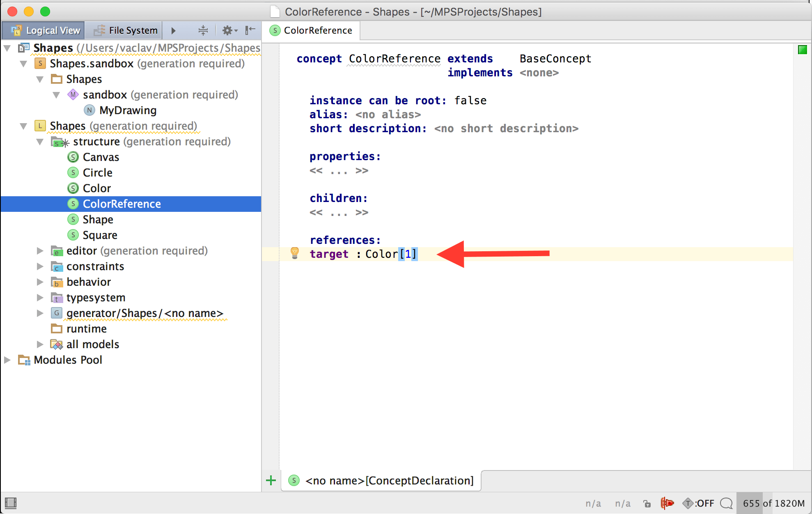
Task: Click the read-only lock status icon
Action: click(x=647, y=503)
